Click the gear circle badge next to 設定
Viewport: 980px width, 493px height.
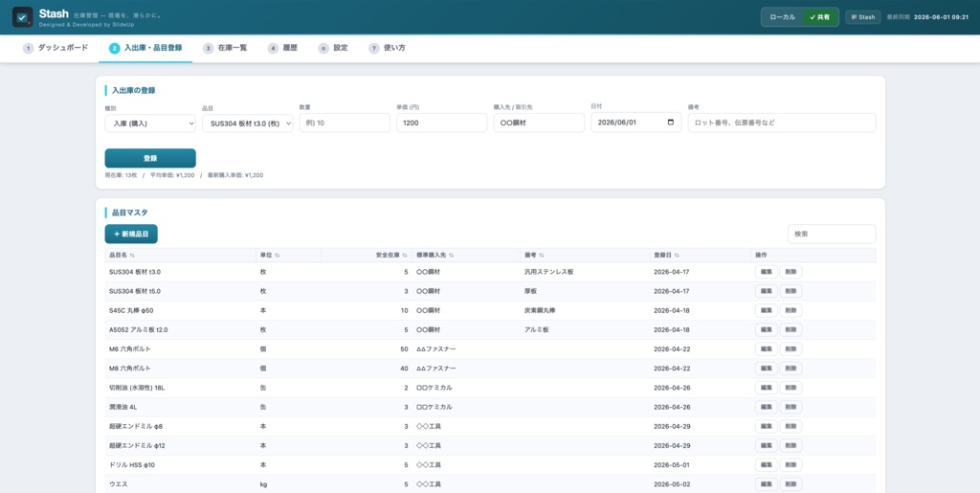pyautogui.click(x=323, y=48)
